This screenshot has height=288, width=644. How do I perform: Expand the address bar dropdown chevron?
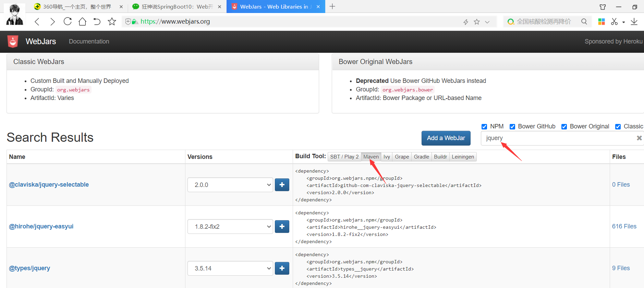tap(487, 22)
